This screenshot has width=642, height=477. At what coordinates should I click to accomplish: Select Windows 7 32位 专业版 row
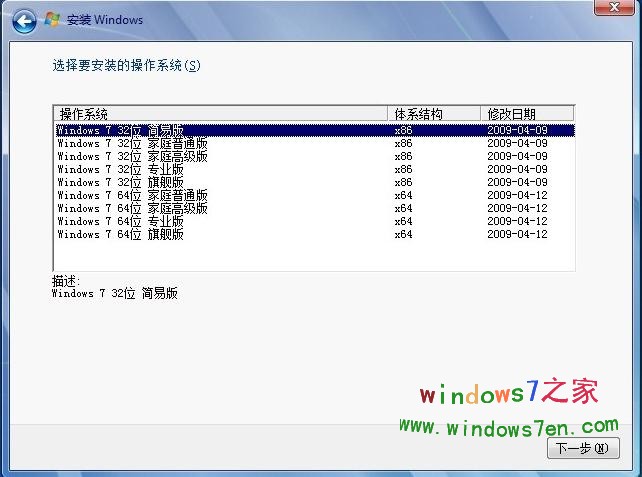point(315,170)
